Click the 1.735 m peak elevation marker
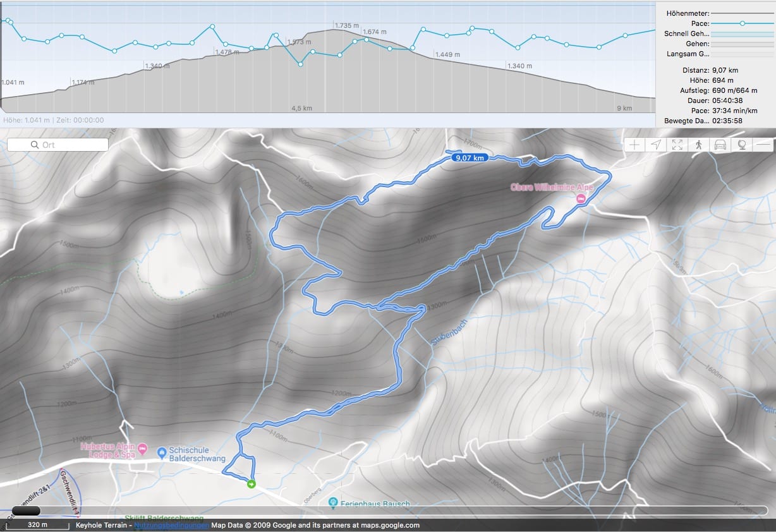Viewport: 776px width, 532px height. tap(346, 26)
